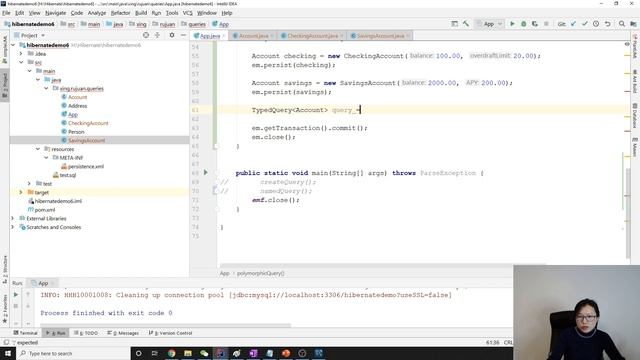640x360 pixels.
Task: Open the File menu
Action: point(6,13)
